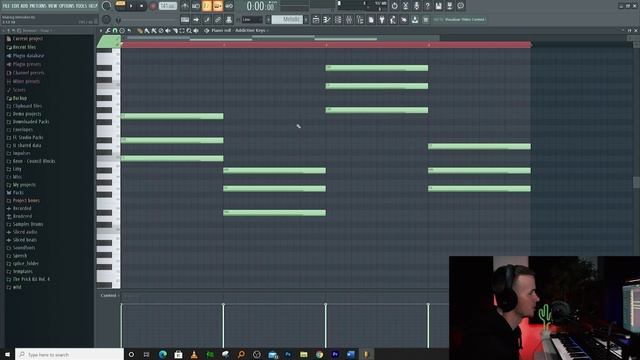Open Photoshop from the taskbar
The width and height of the screenshot is (640, 360).
tap(288, 354)
